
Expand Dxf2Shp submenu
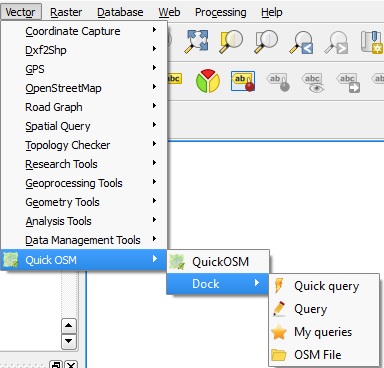tap(84, 50)
